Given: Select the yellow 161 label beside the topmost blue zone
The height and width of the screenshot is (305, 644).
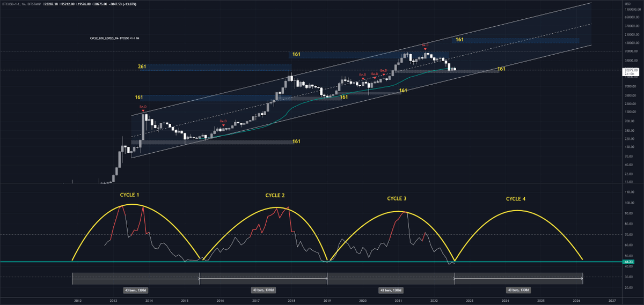Looking at the screenshot, I should 460,40.
